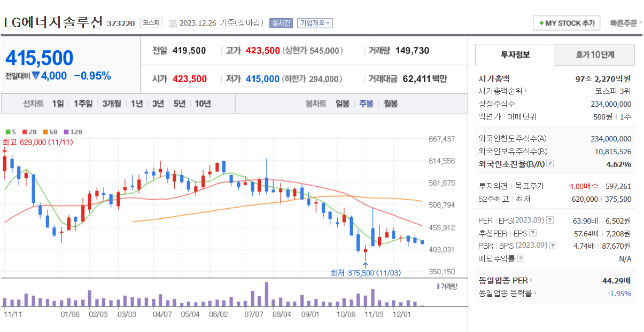Add stock with MY STOCK 추가 button

point(567,23)
